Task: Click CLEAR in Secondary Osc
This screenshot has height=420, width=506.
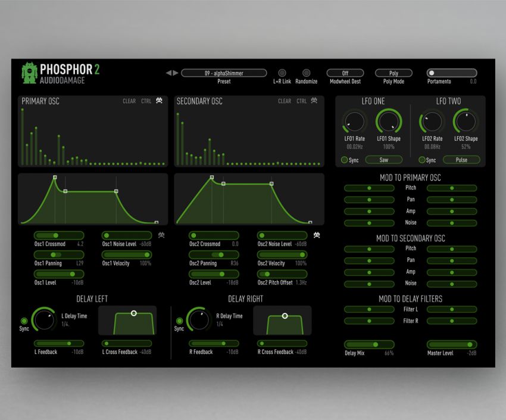Action: tap(285, 101)
